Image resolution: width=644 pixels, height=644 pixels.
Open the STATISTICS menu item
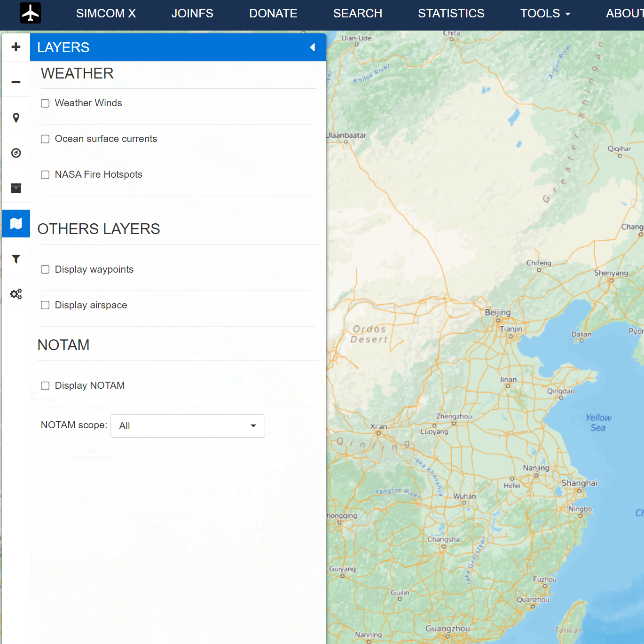[x=451, y=13]
